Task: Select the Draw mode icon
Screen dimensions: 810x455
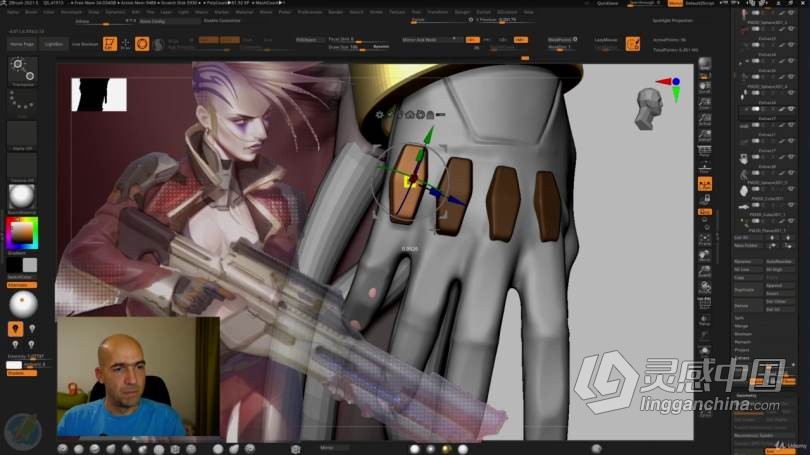Action: (126, 44)
